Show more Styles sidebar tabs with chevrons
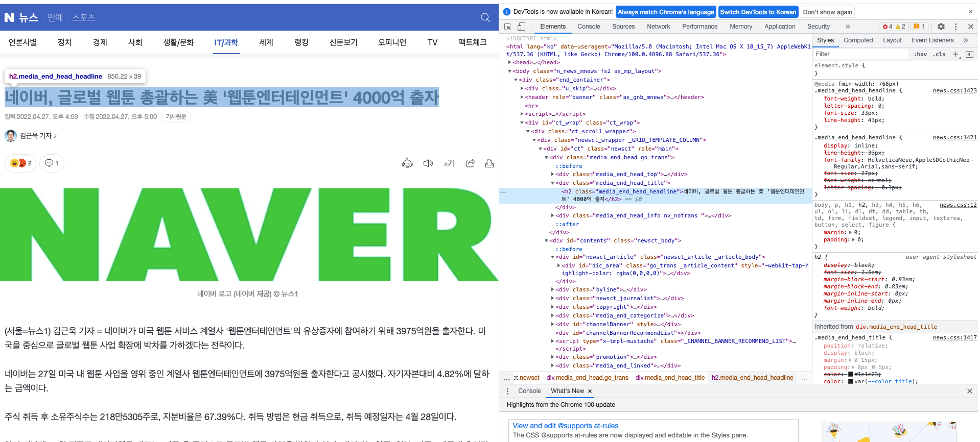The width and height of the screenshot is (980, 442). (x=966, y=40)
